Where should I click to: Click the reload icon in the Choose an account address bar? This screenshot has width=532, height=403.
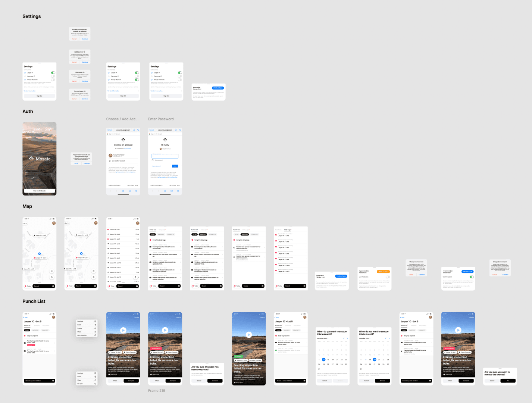click(x=134, y=130)
